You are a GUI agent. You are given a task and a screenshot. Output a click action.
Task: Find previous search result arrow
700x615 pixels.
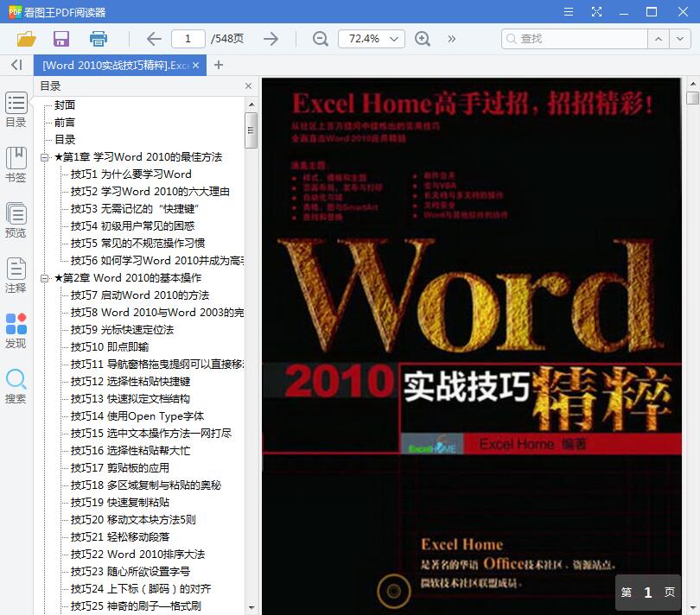(658, 39)
